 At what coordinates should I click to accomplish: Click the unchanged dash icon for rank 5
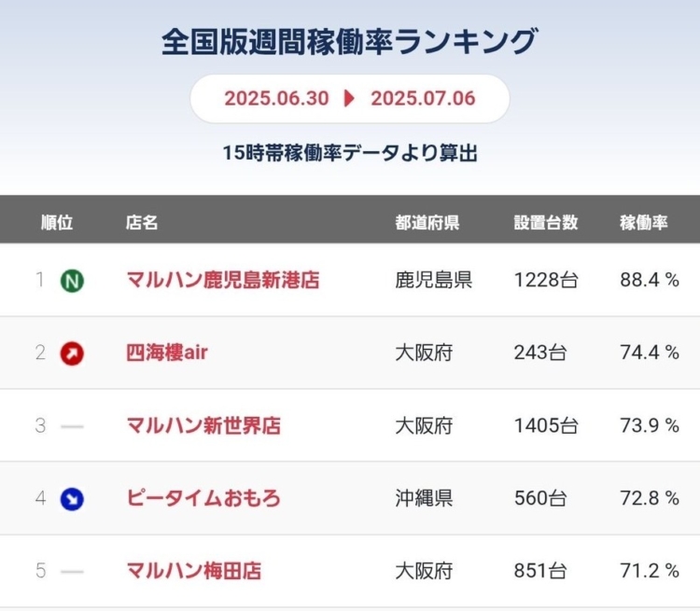click(x=72, y=572)
